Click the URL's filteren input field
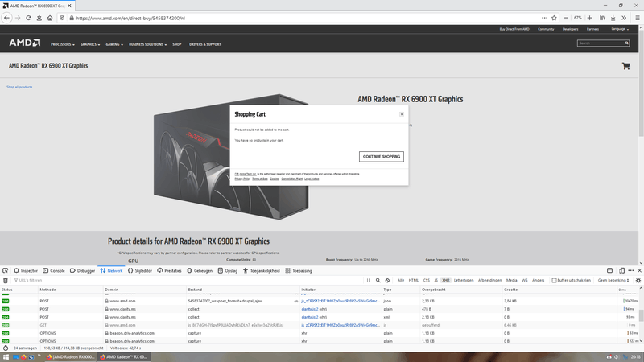The width and height of the screenshot is (644, 362). (x=187, y=280)
